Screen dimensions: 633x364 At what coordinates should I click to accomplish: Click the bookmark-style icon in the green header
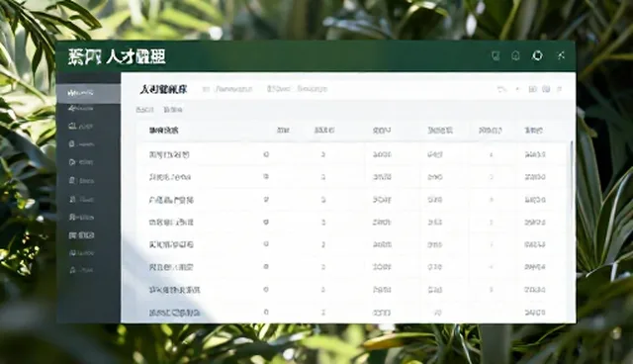coord(496,55)
